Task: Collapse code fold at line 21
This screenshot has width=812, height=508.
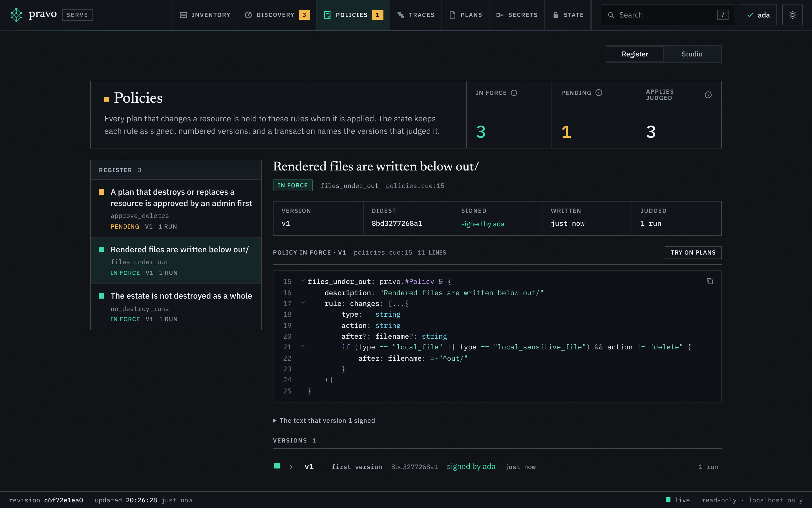Action: coord(302,346)
